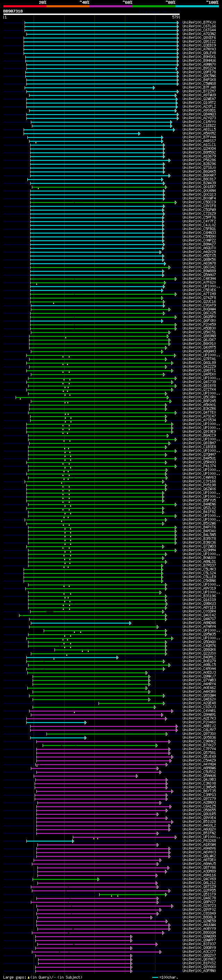222x980 pixels.
Task: Open hit UniRef100_Q9FE78
Action: click(x=199, y=72)
